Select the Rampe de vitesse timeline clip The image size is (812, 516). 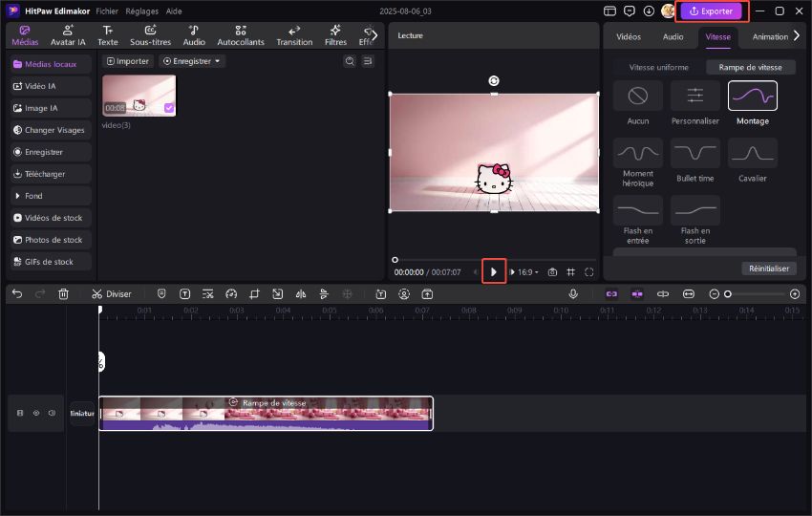[x=266, y=413]
